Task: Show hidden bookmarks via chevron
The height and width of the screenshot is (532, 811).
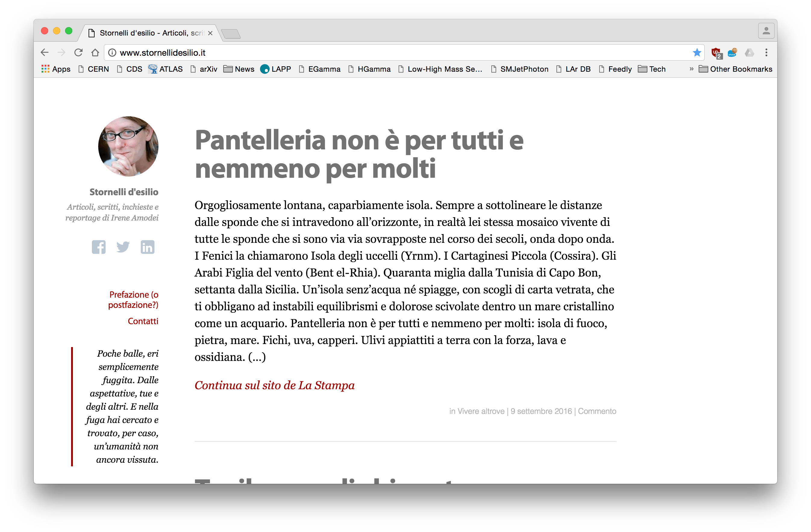Action: coord(691,69)
